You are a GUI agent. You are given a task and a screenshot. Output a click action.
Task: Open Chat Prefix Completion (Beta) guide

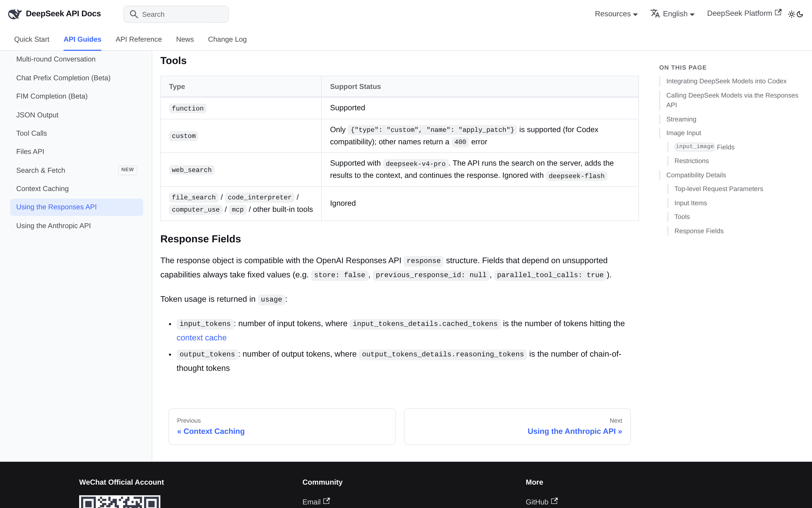tap(76, 78)
